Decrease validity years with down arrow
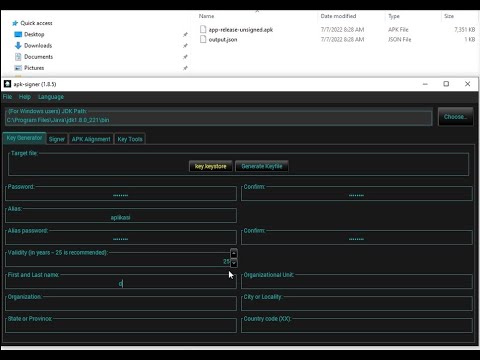 click(234, 263)
